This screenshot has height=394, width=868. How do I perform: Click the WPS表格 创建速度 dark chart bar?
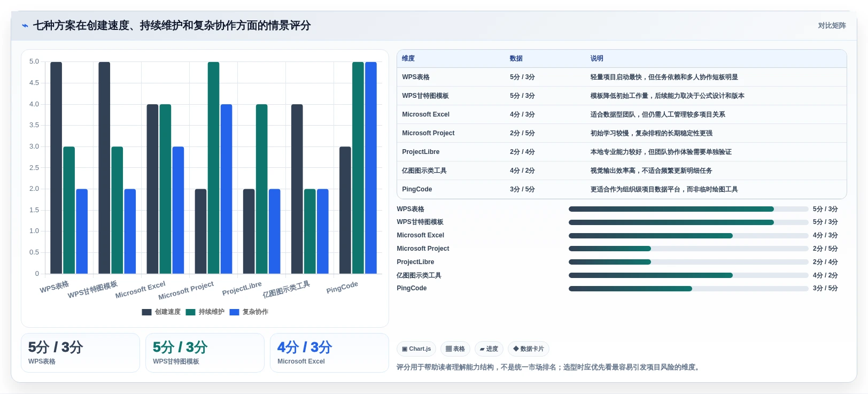pos(56,168)
